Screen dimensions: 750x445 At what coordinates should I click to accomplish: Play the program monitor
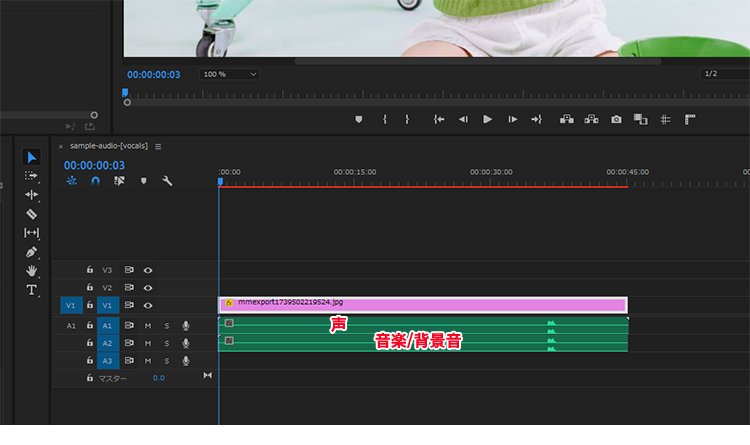point(487,120)
